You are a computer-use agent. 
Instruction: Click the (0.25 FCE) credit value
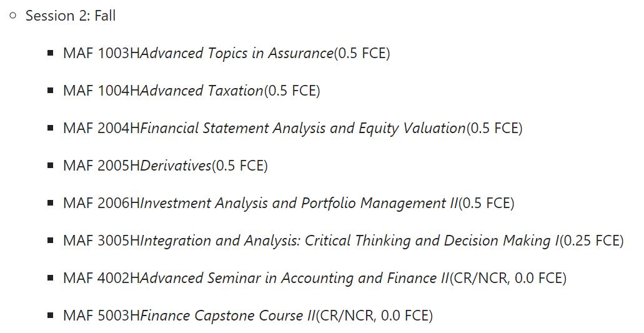pyautogui.click(x=592, y=241)
